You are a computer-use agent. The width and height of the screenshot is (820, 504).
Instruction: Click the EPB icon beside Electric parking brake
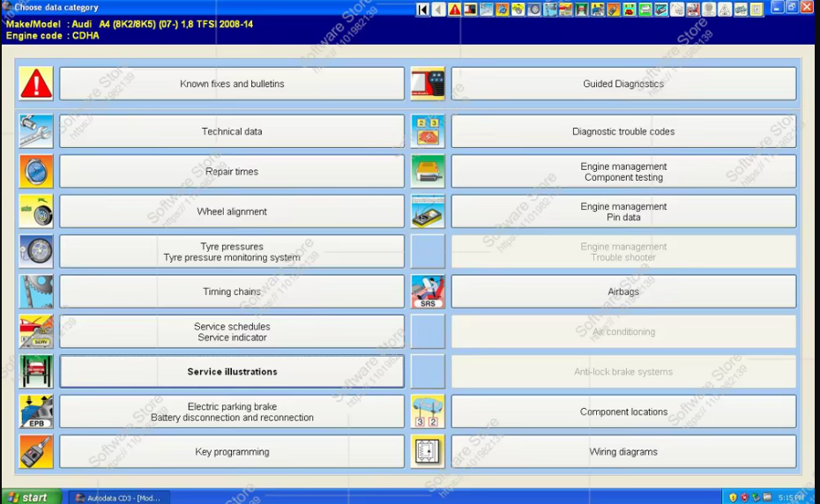[x=36, y=411]
